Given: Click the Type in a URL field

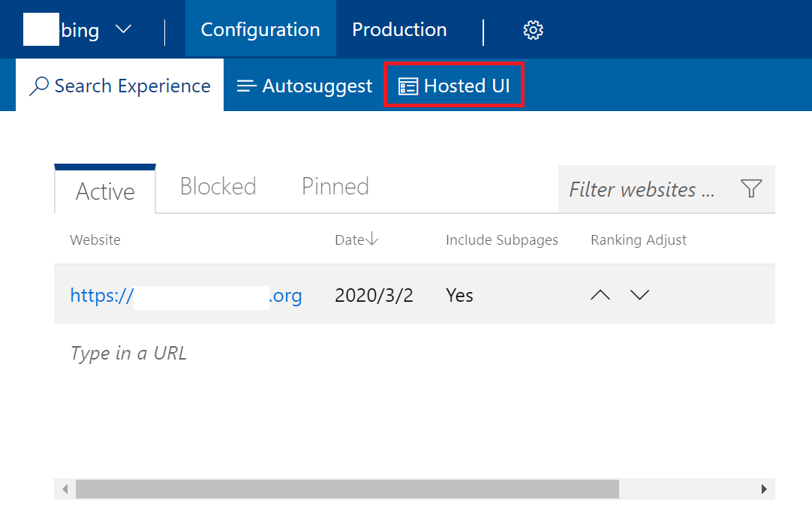Looking at the screenshot, I should (128, 353).
